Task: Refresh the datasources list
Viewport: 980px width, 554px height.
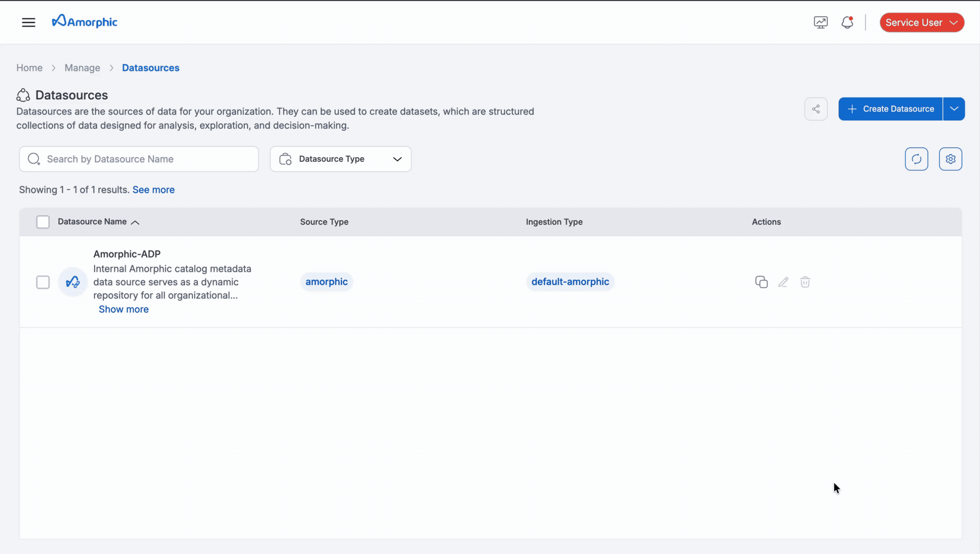Action: pos(917,159)
